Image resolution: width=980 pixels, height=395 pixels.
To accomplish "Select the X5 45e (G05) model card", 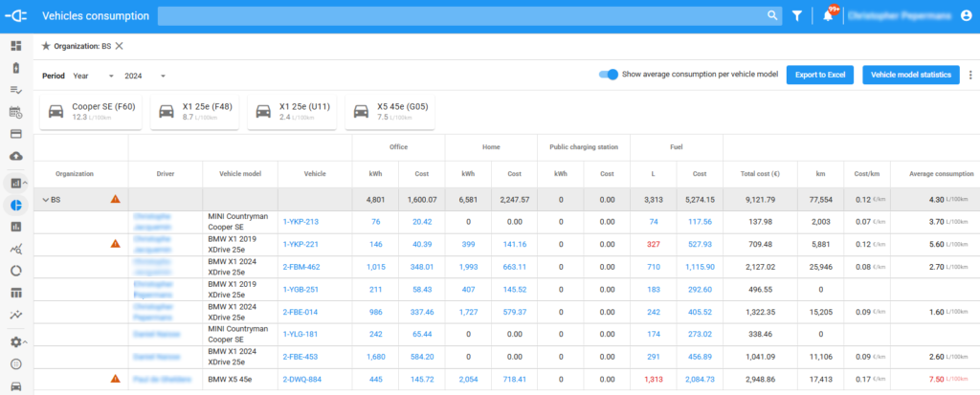I will pyautogui.click(x=390, y=111).
